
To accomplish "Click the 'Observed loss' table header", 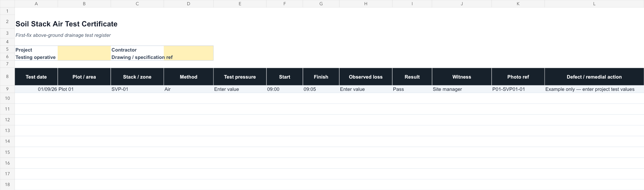I will (366, 77).
